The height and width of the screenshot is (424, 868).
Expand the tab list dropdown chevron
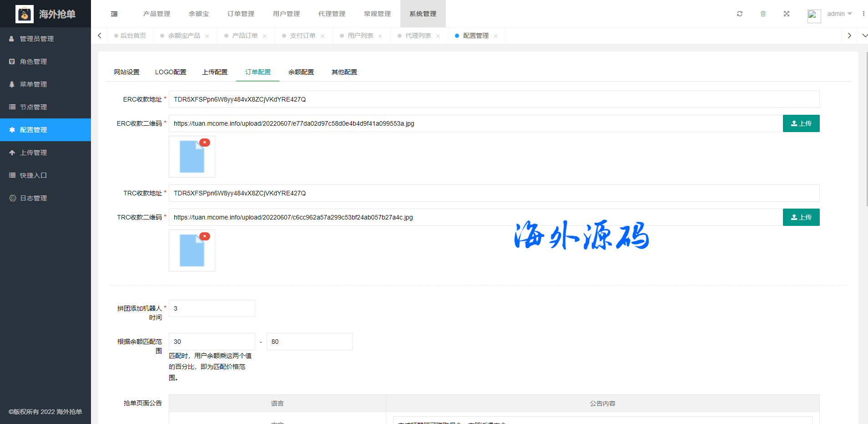click(x=864, y=36)
